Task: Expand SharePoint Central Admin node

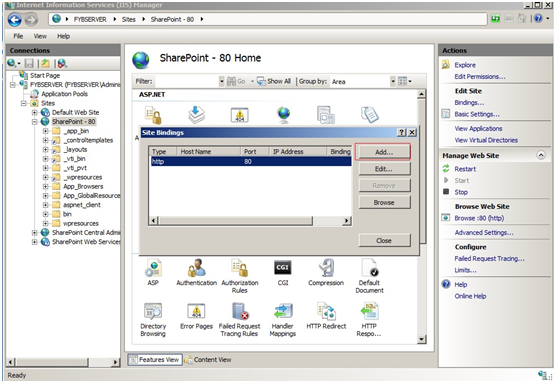Action: (x=34, y=233)
